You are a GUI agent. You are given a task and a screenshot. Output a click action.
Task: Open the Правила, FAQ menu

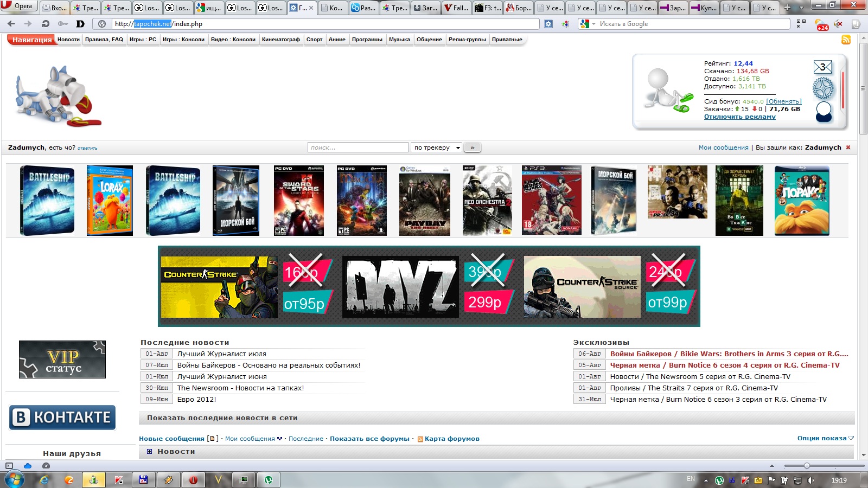pos(104,40)
